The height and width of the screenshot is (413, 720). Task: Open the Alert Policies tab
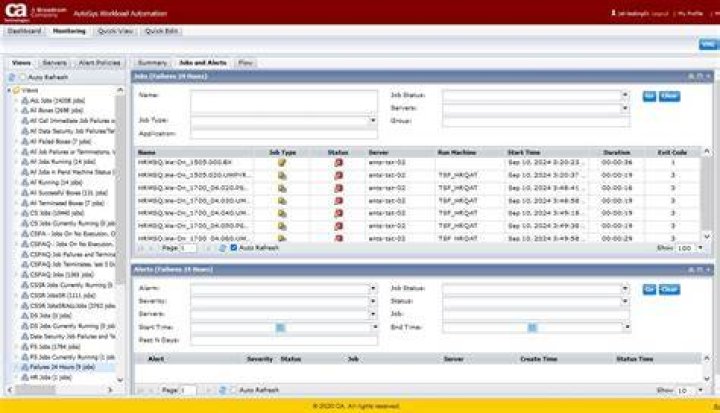pos(99,63)
